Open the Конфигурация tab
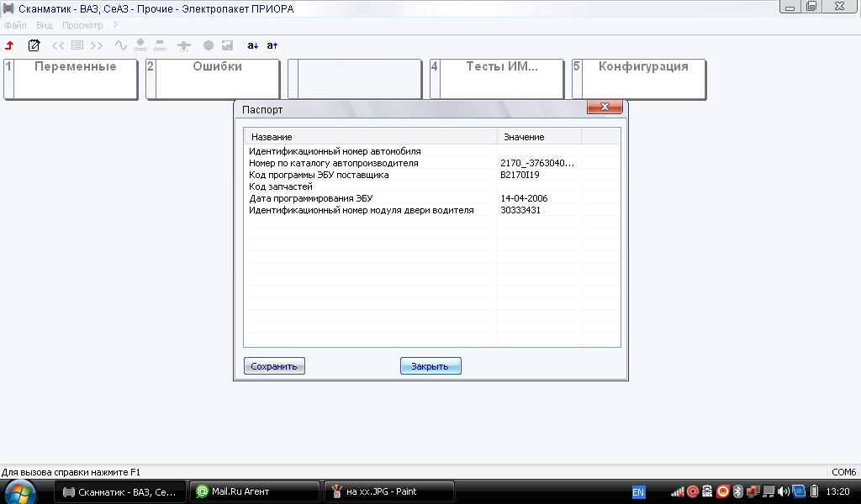861x504 pixels. click(x=639, y=80)
